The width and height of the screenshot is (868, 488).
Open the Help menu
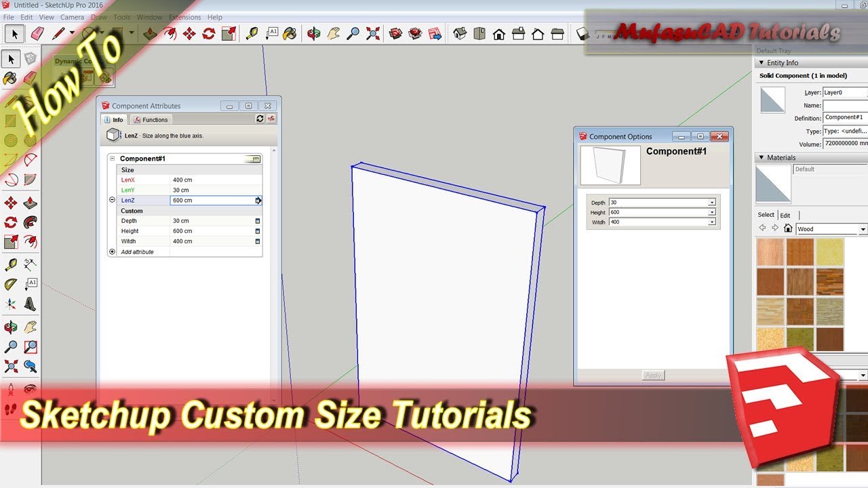tap(215, 17)
